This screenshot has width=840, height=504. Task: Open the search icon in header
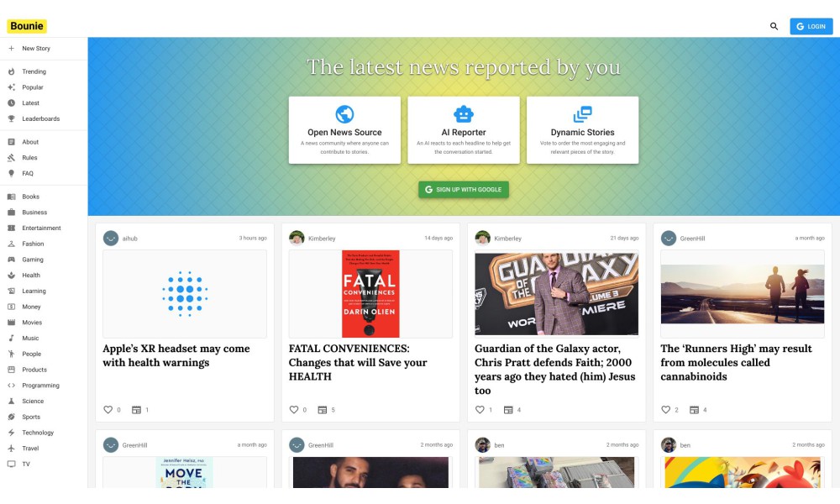(774, 26)
